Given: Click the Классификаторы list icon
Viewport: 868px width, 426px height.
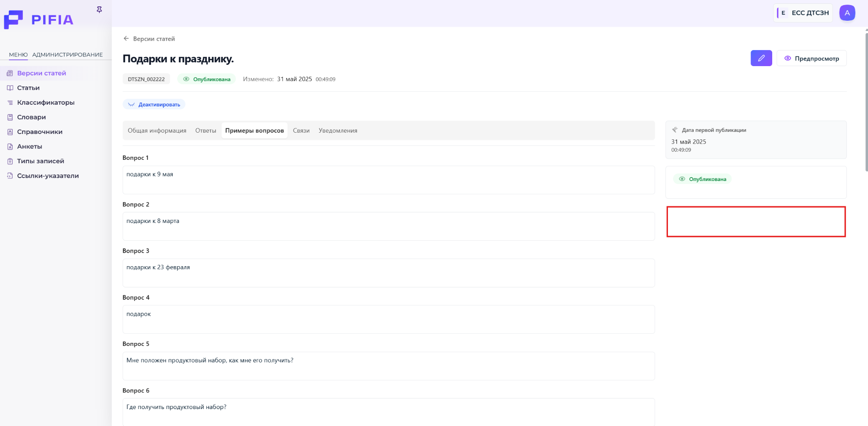Looking at the screenshot, I should point(10,103).
